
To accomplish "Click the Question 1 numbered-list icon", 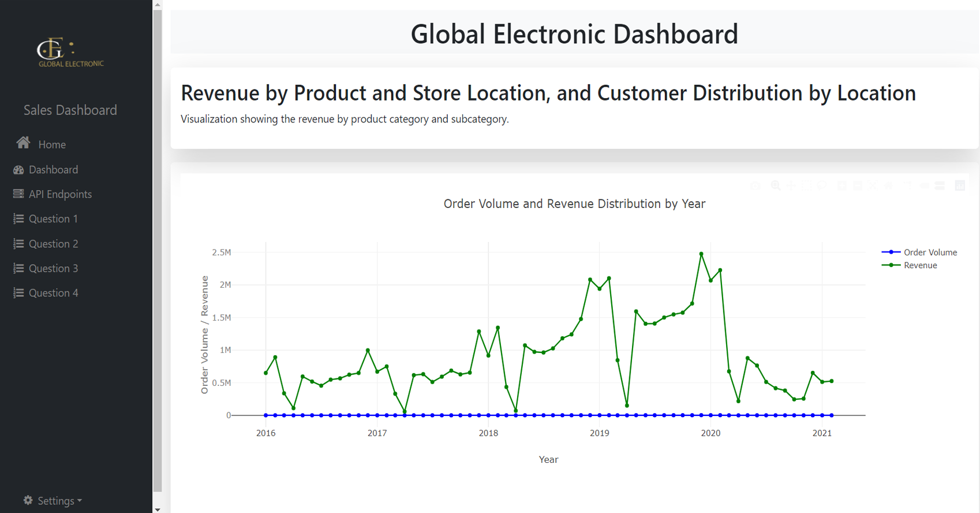I will point(18,219).
